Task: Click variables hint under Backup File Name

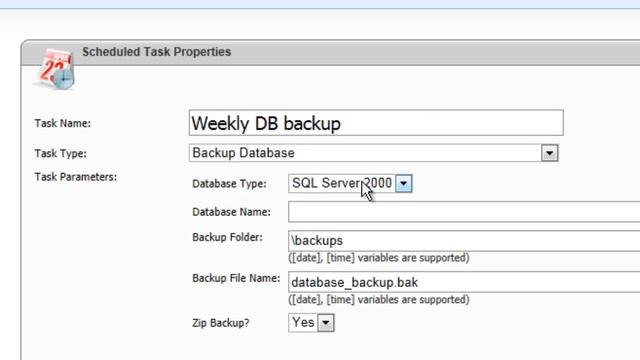Action: (x=379, y=300)
